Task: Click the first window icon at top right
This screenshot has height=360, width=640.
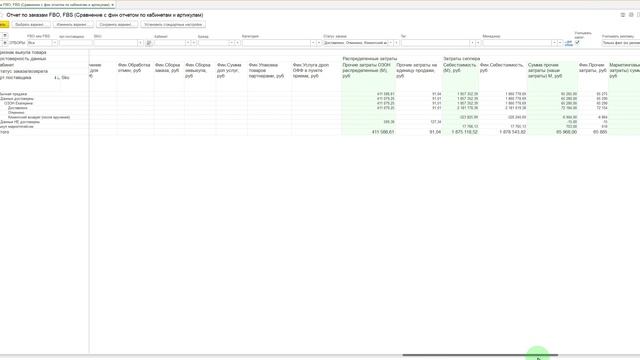Action: [623, 15]
